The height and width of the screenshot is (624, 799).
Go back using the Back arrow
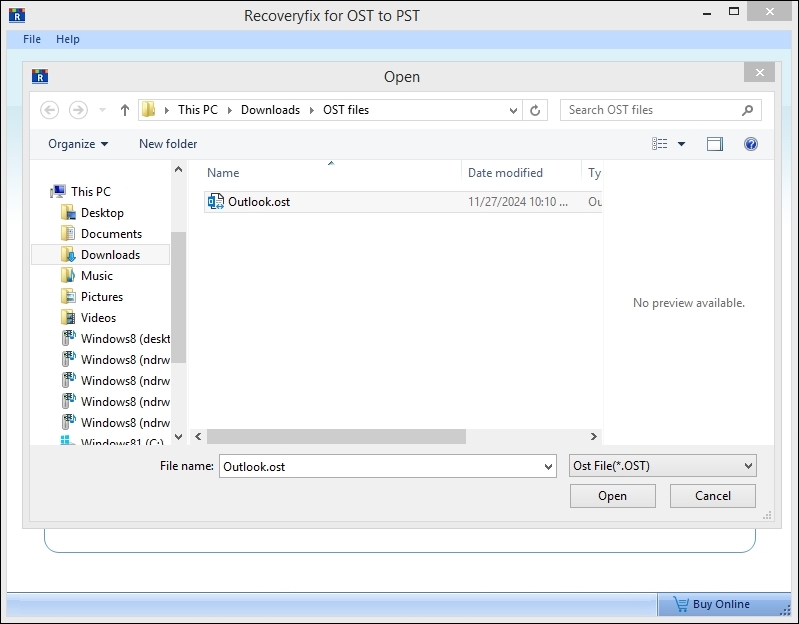(x=49, y=110)
